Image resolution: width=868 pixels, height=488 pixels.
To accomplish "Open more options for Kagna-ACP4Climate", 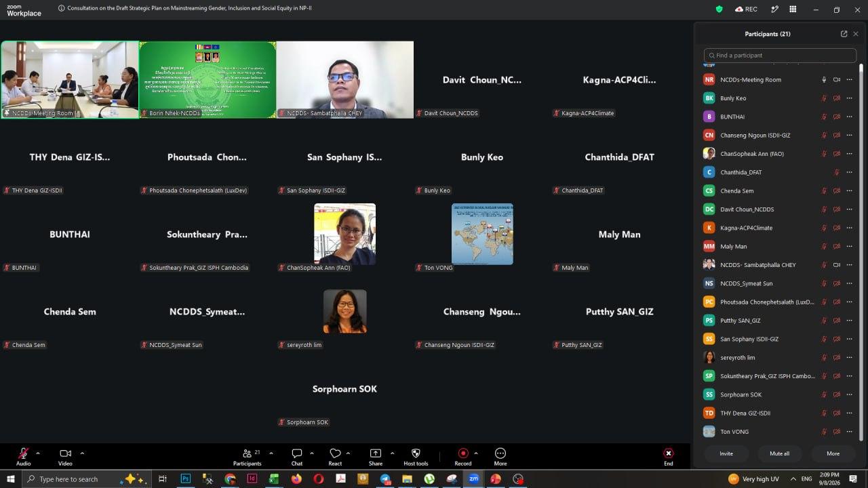I will tap(849, 228).
